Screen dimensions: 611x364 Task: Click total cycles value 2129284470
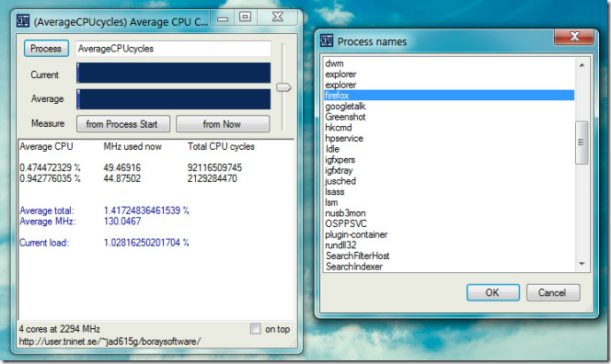[x=212, y=178]
